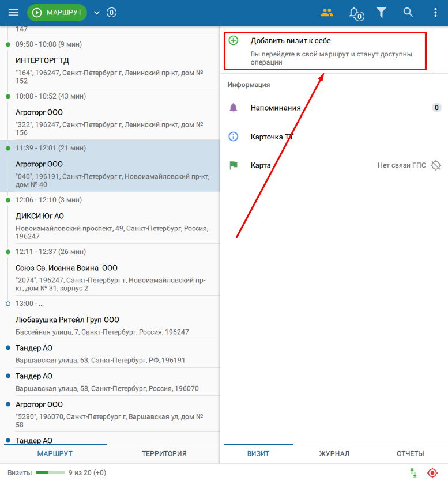
Task: Select Союз Св. Иоанна Воина ООО visit
Action: coord(110,270)
